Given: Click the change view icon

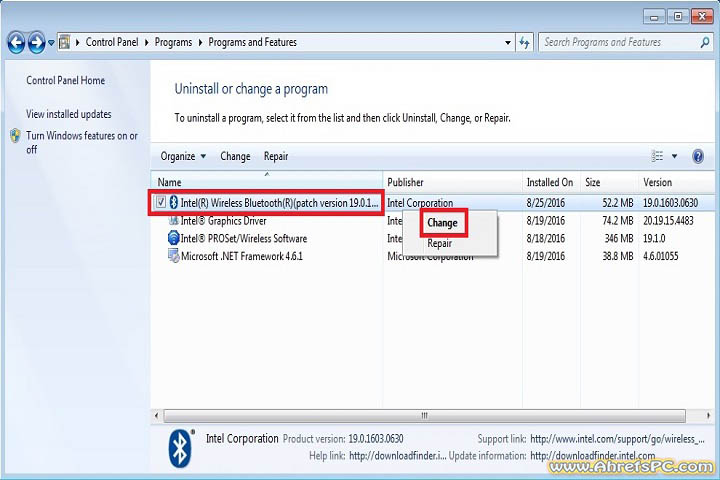Looking at the screenshot, I should tap(657, 156).
